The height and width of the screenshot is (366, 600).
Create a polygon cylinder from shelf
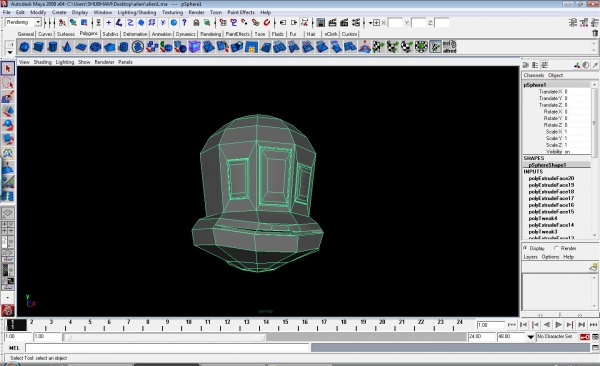[52, 47]
